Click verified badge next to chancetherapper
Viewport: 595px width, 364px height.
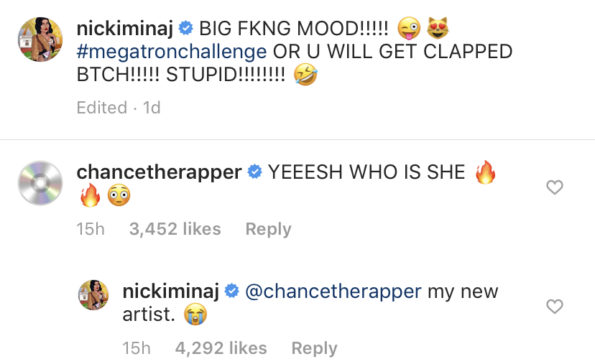(255, 172)
